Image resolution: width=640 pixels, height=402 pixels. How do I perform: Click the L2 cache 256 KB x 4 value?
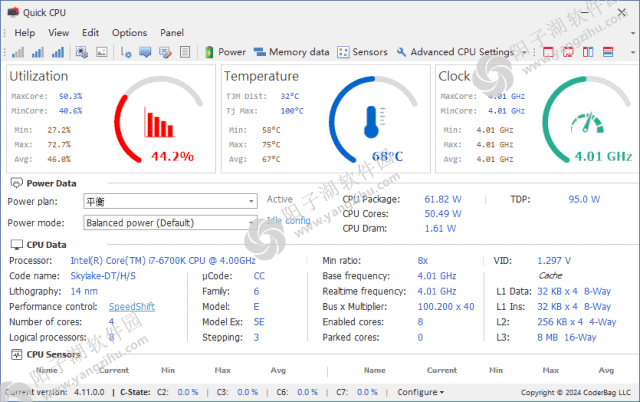click(x=576, y=322)
